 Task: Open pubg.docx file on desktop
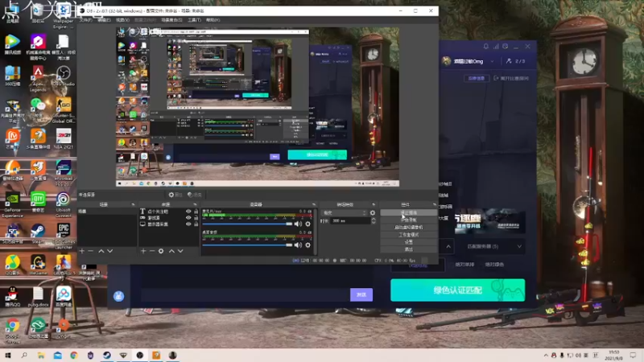pos(38,297)
